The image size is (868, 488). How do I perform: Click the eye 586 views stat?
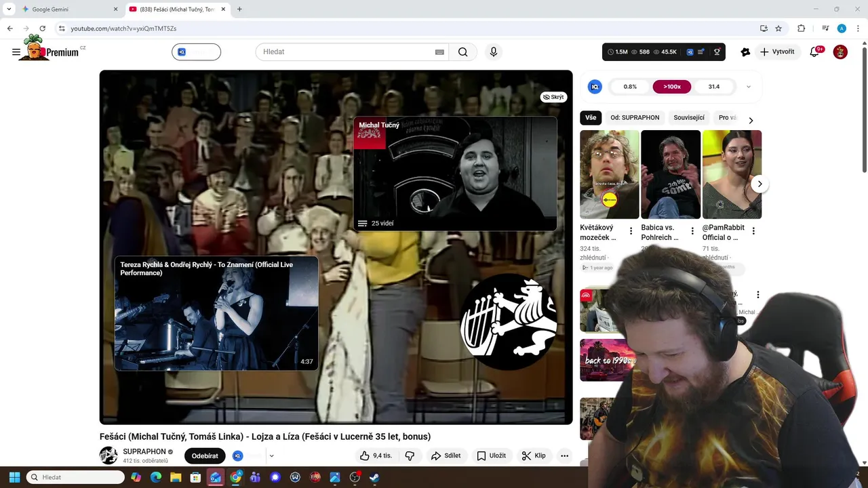[x=640, y=52]
